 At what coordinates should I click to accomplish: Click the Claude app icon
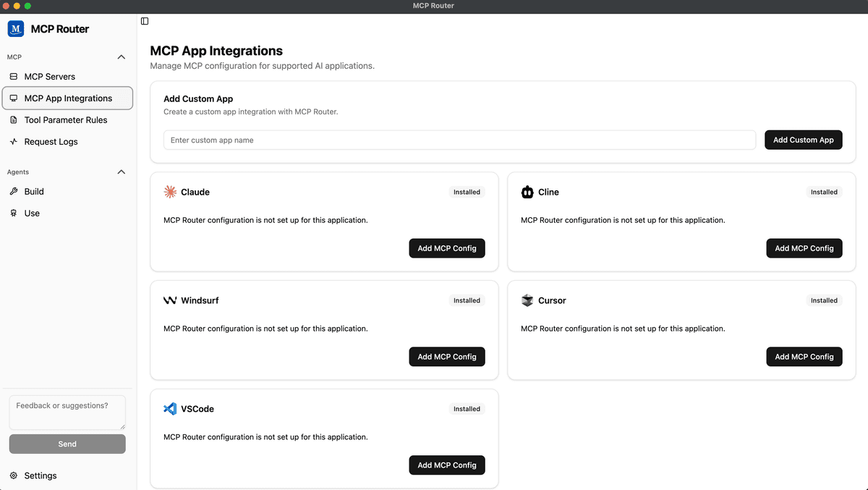click(x=170, y=192)
